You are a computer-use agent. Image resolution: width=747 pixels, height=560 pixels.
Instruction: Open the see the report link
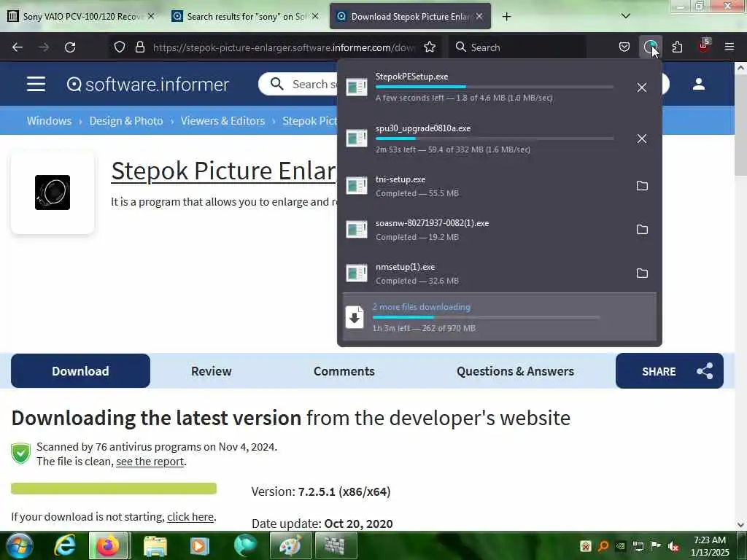(150, 462)
